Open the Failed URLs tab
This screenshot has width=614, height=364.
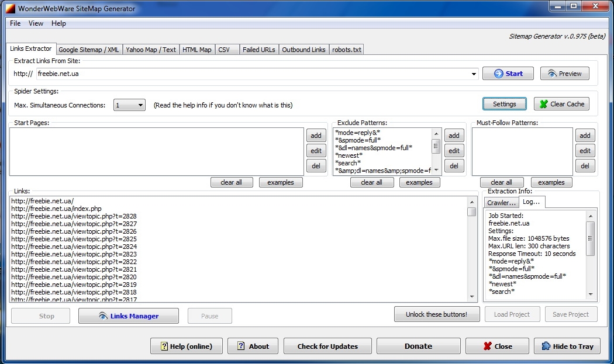[258, 50]
